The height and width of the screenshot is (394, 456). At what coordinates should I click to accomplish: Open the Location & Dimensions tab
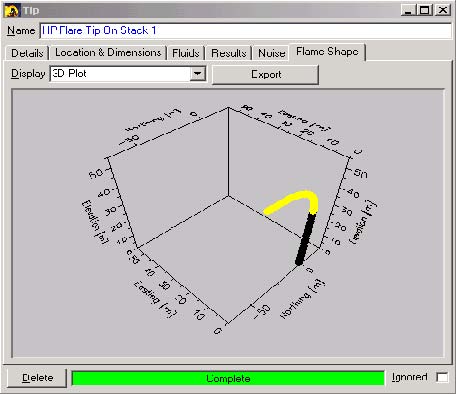(x=108, y=53)
